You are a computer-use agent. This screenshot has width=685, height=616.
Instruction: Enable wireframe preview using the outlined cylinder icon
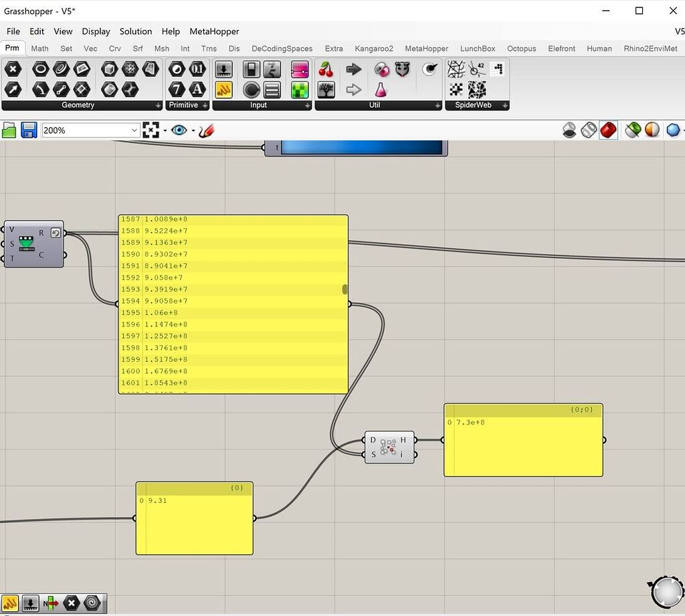588,130
